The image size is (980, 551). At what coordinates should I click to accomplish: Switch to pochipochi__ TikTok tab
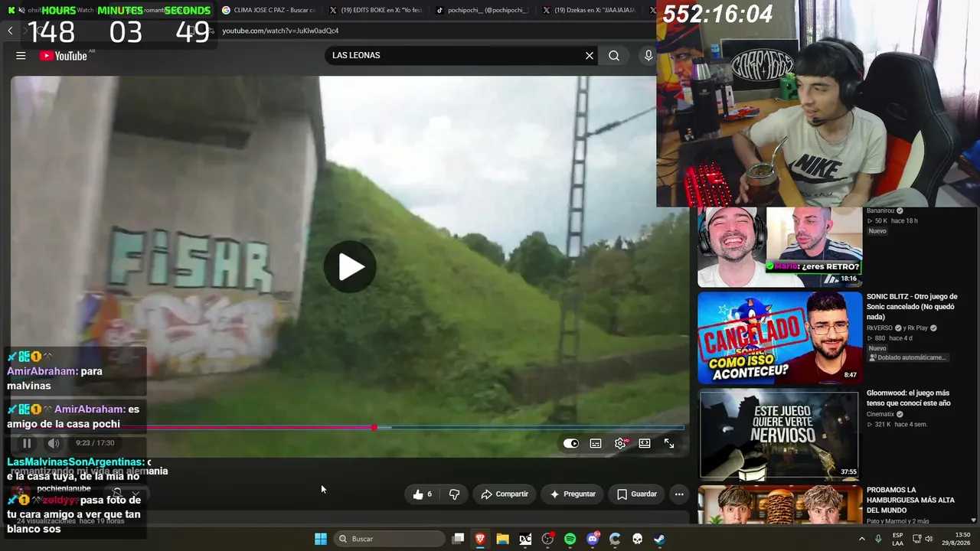pos(482,10)
